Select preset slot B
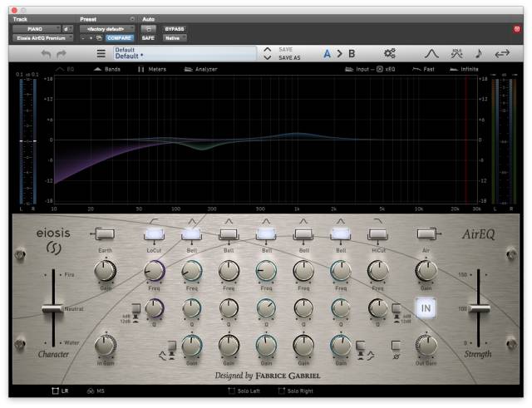This screenshot has width=532, height=408. (x=352, y=53)
